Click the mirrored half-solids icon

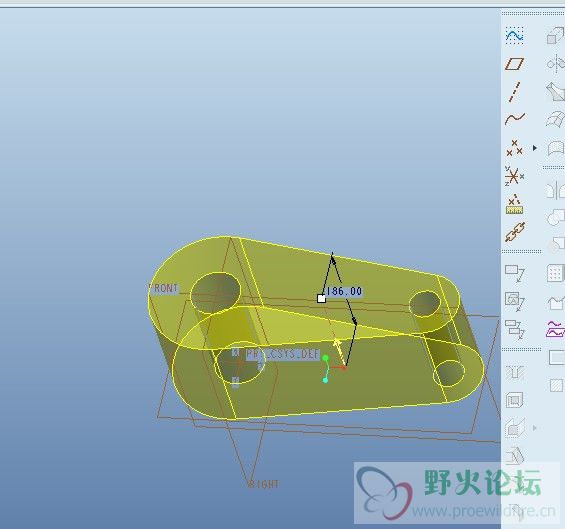coord(556,190)
